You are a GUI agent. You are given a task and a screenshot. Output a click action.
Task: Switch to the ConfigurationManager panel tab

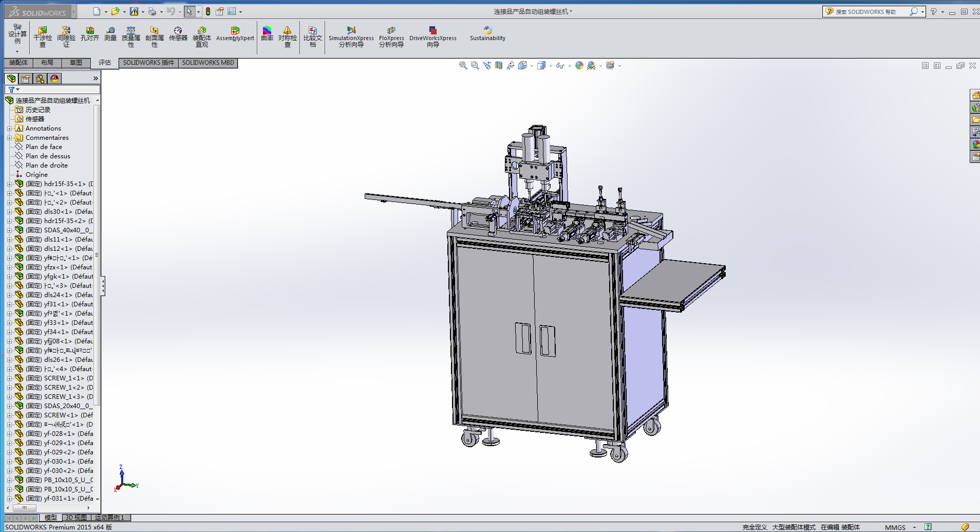click(x=40, y=79)
